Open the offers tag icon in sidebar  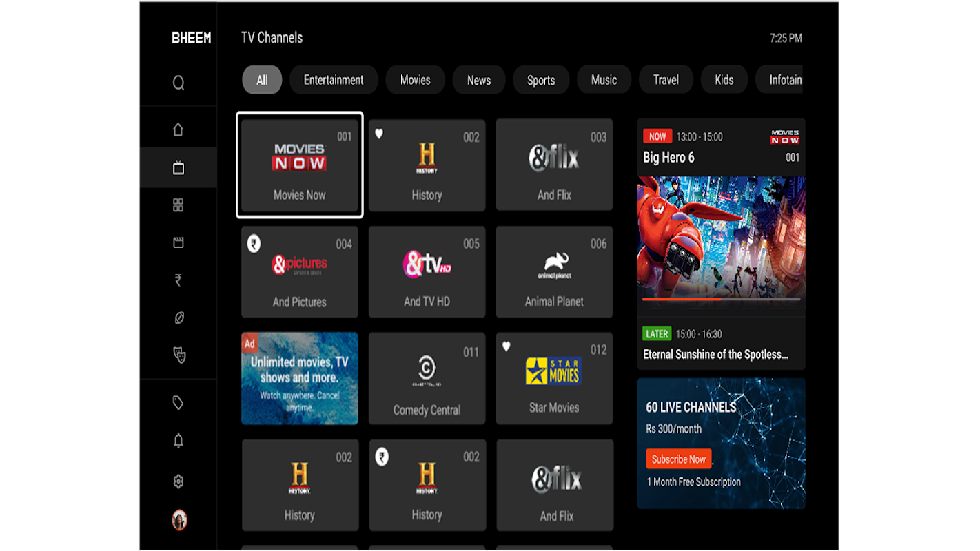pyautogui.click(x=178, y=404)
